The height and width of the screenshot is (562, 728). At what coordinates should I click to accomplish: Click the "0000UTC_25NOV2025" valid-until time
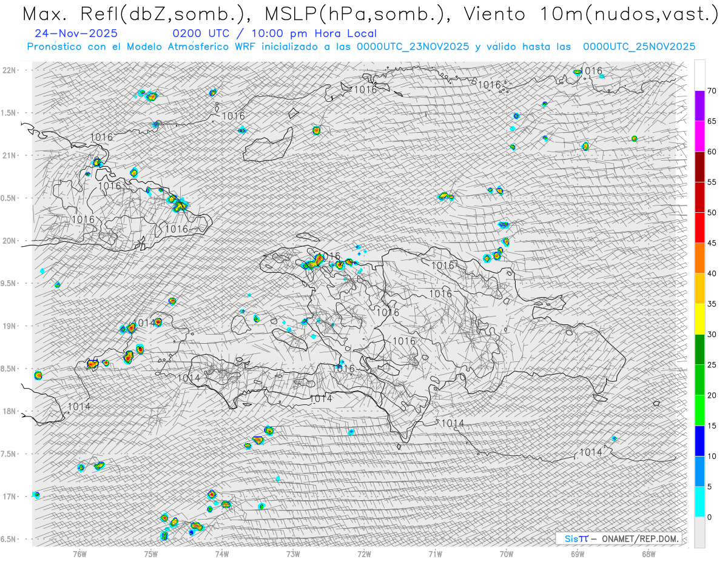click(639, 47)
